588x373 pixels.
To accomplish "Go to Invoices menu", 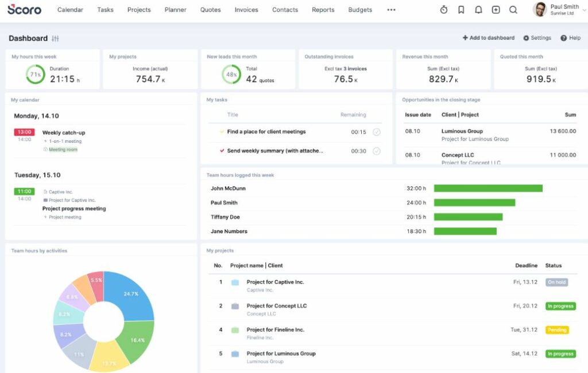I will click(246, 10).
